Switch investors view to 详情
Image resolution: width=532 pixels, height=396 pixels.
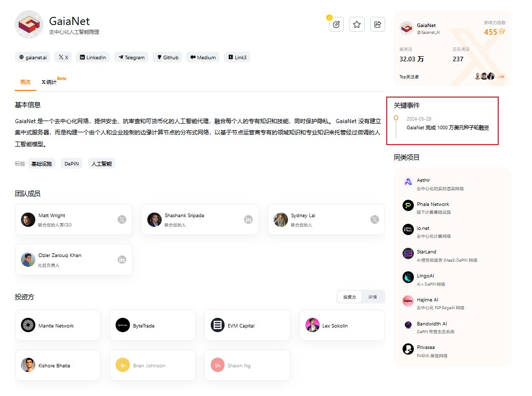point(372,297)
